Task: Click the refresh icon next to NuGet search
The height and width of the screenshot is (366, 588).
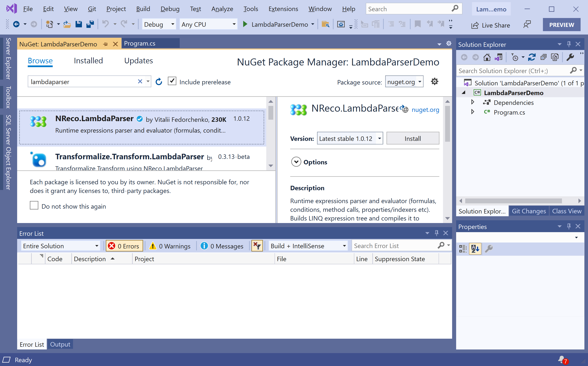Action: 159,82
